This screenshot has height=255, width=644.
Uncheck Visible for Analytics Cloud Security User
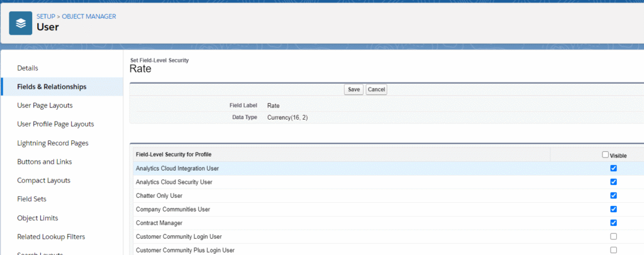[613, 182]
